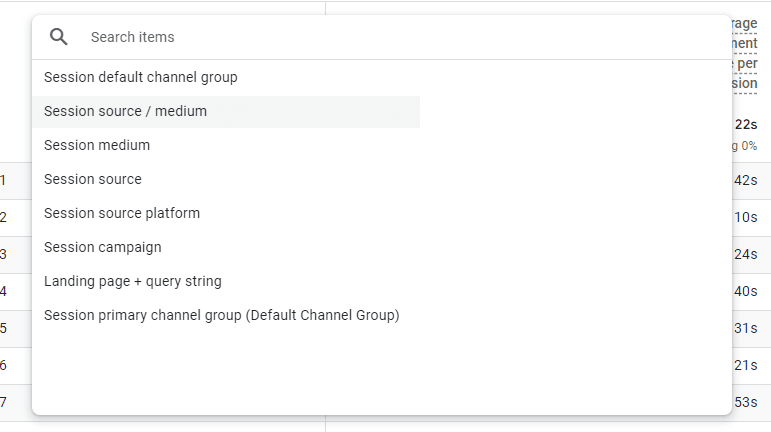This screenshot has height=432, width=771.
Task: Select Session primary channel group (Default Channel Group)
Action: click(x=222, y=315)
